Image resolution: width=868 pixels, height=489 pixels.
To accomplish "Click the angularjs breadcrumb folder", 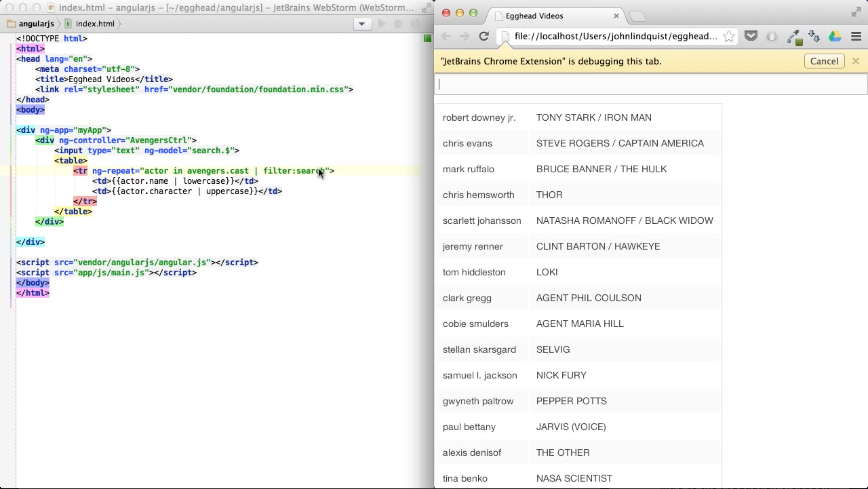I will [36, 24].
